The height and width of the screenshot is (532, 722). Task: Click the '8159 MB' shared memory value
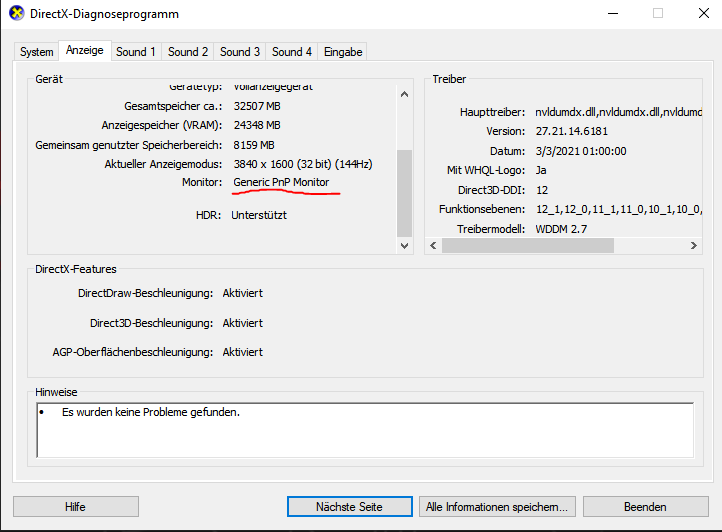[254, 145]
